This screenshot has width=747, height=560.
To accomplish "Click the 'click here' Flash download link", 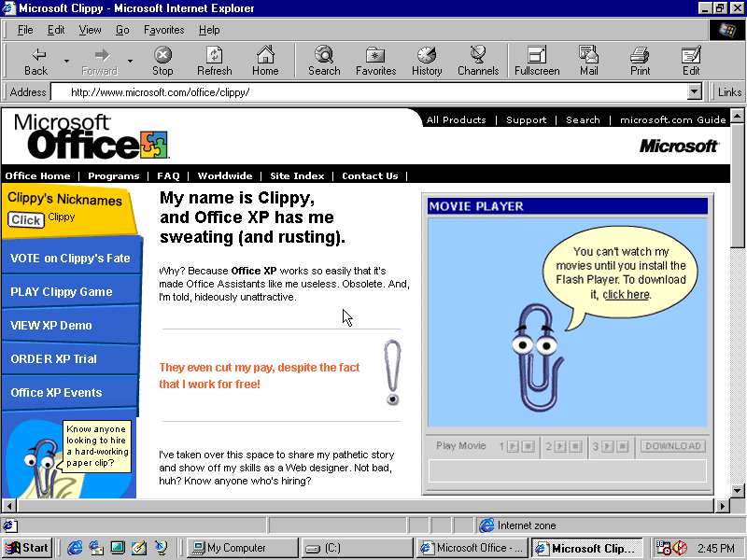I will [x=626, y=294].
